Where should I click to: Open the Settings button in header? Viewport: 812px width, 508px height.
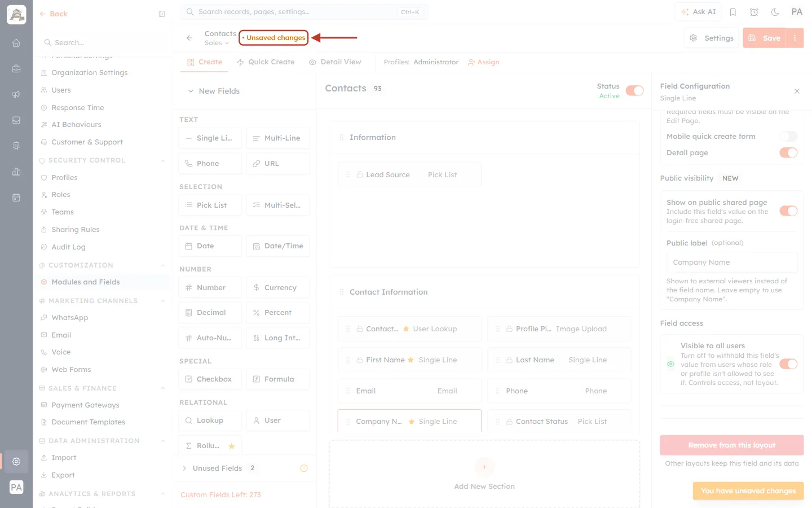[712, 38]
